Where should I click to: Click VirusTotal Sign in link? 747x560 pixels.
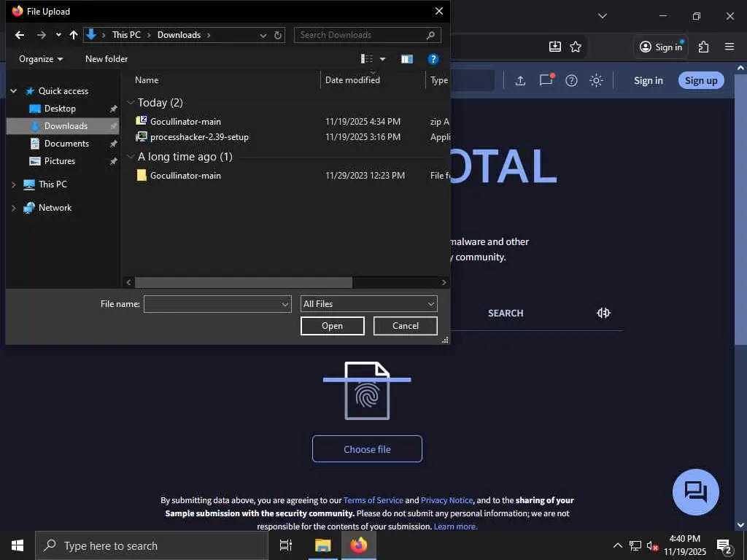point(648,80)
